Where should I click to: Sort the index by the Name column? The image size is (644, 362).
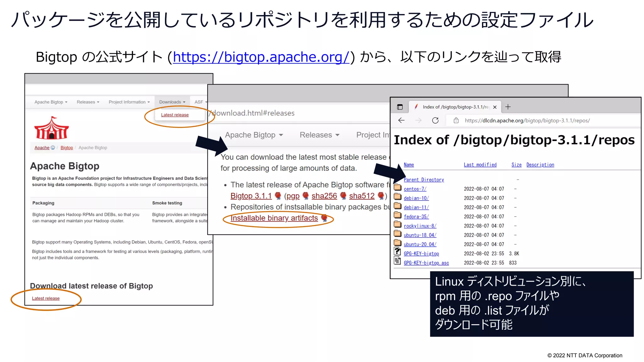coord(409,165)
